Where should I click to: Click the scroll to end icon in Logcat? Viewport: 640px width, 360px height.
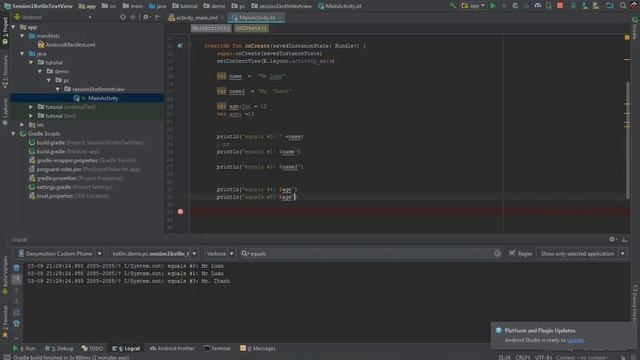tap(16, 279)
